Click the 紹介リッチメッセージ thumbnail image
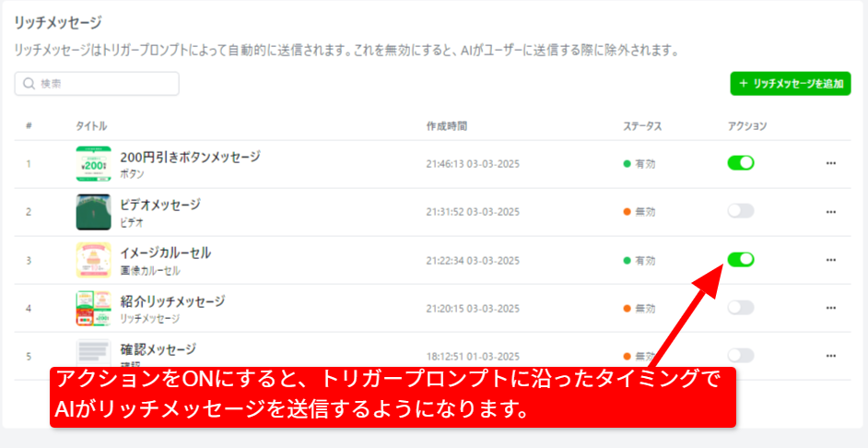The width and height of the screenshot is (868, 448). tap(93, 309)
